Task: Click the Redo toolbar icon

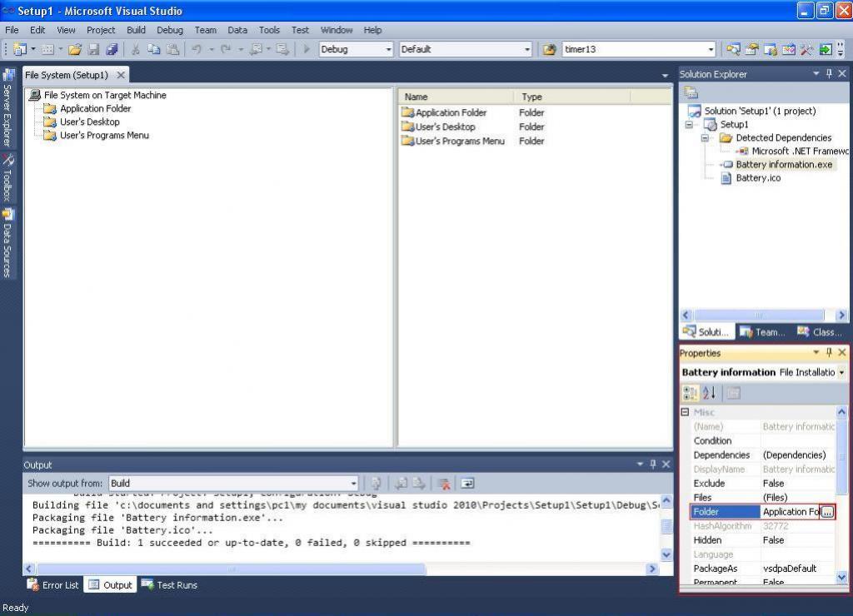Action: click(x=226, y=49)
